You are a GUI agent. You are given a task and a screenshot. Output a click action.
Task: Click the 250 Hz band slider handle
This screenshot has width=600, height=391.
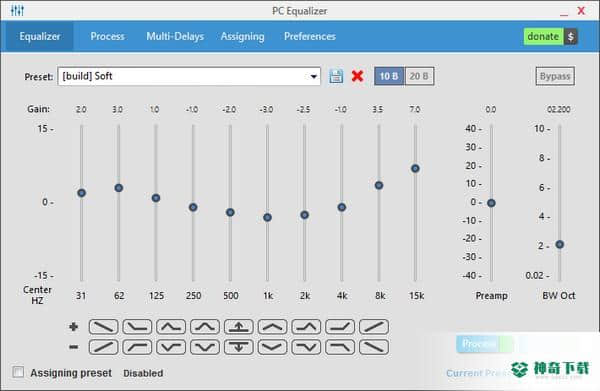pyautogui.click(x=193, y=207)
